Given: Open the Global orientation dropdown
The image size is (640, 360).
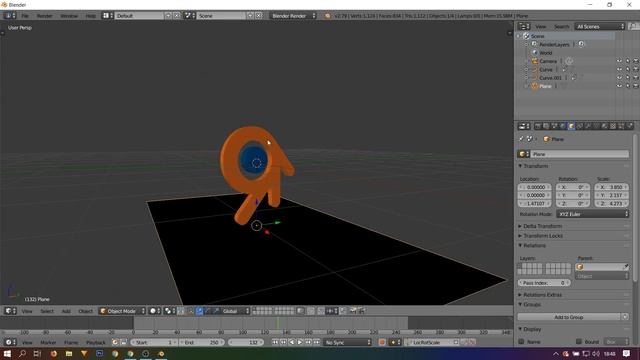Looking at the screenshot, I should click(x=235, y=311).
